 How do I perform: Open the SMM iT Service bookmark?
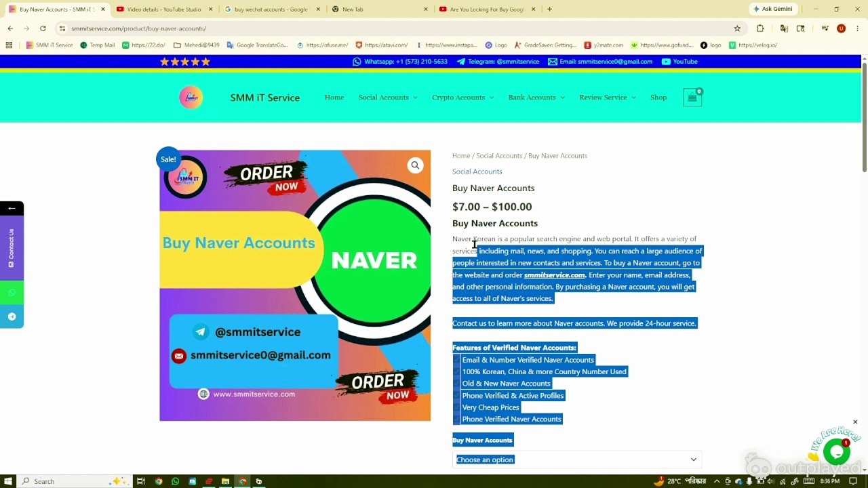[50, 45]
